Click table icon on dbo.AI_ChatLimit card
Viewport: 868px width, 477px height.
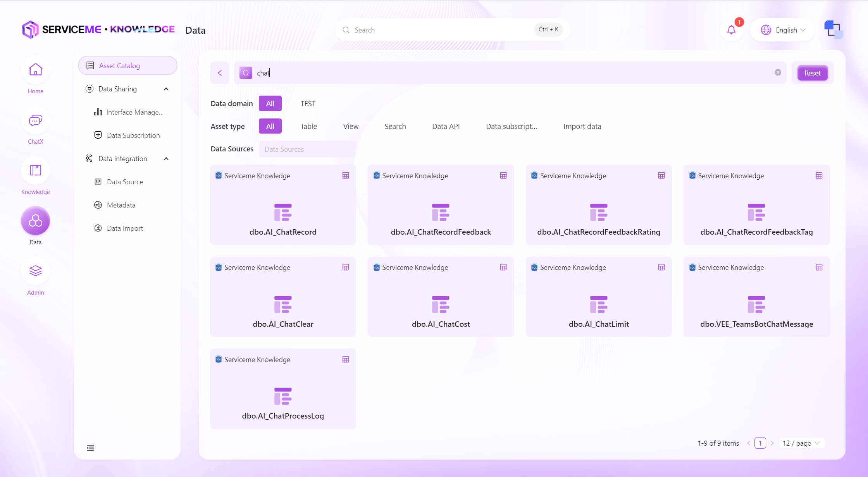click(x=661, y=268)
